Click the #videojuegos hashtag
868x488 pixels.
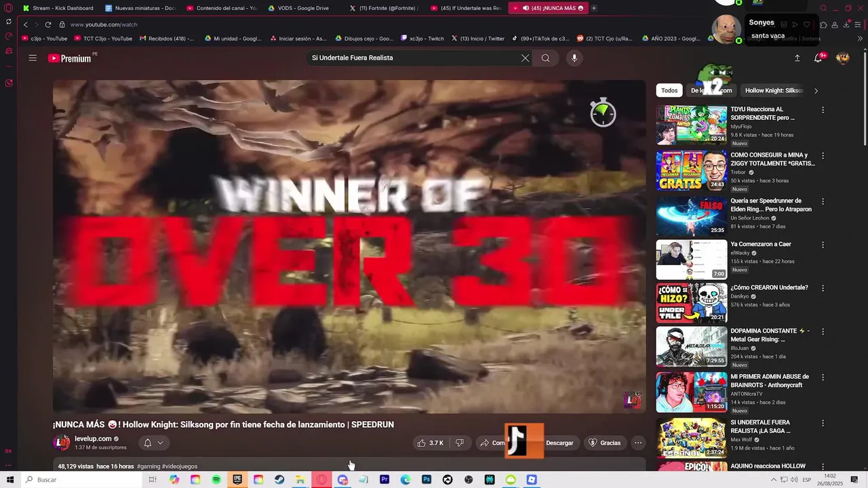coord(180,466)
